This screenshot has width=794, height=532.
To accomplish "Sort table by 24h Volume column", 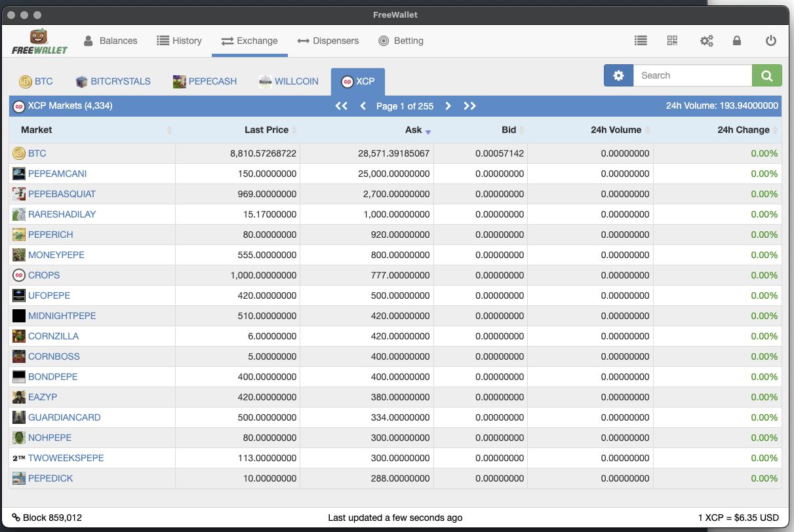I will point(591,130).
